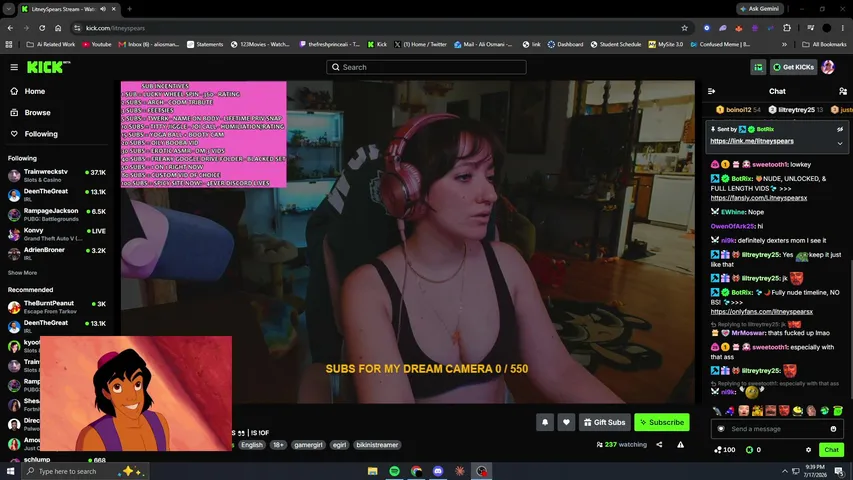The height and width of the screenshot is (480, 853).
Task: Toggle the follow heart button
Action: [x=566, y=422]
